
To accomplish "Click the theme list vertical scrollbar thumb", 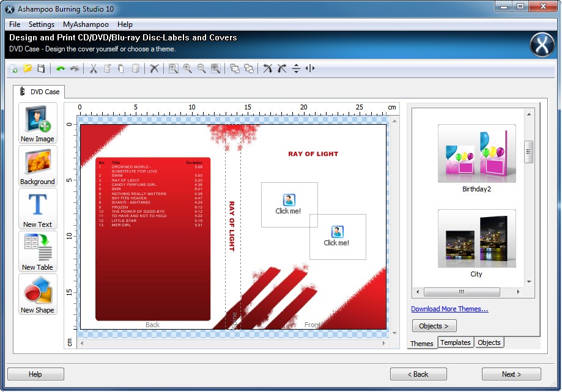I will point(528,152).
